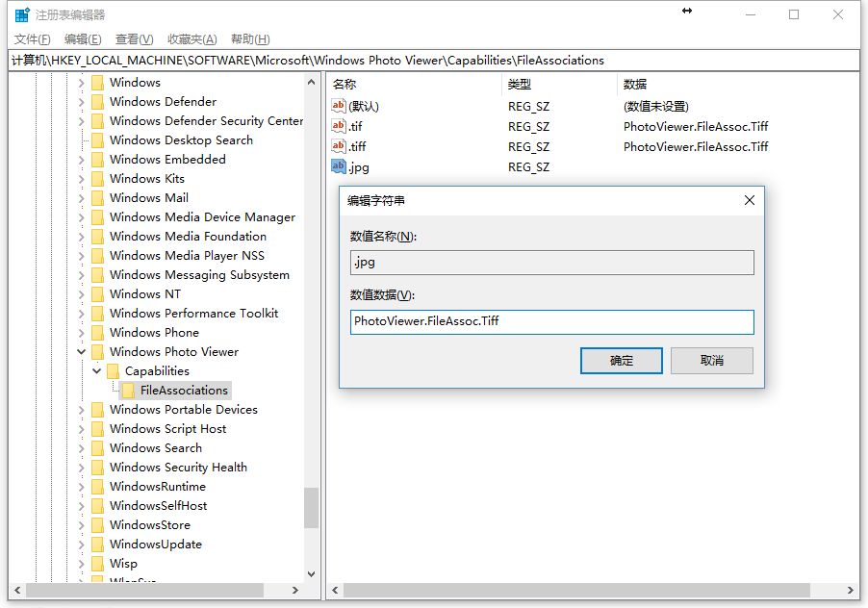Click the Windows Script Host folder icon
Image resolution: width=868 pixels, height=608 pixels.
[x=97, y=429]
